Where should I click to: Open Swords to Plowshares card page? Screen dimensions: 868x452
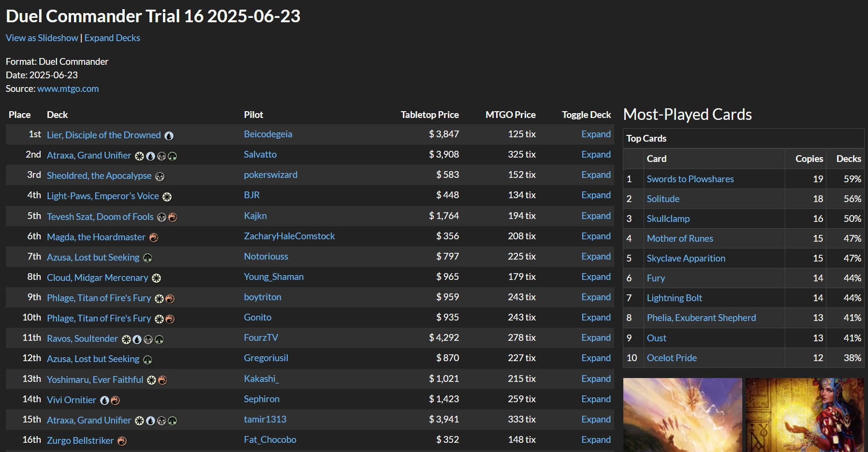point(690,179)
